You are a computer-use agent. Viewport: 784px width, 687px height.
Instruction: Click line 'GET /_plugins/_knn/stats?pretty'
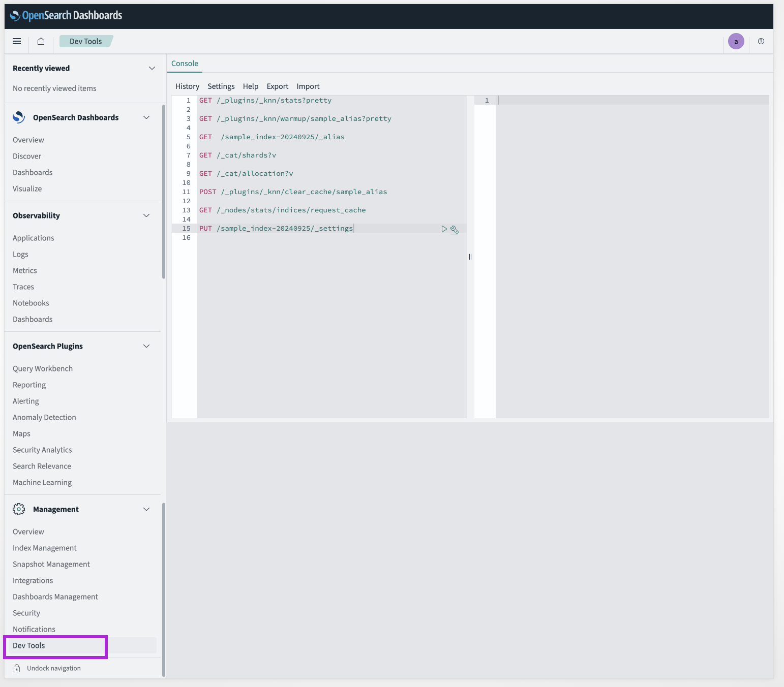(x=265, y=100)
